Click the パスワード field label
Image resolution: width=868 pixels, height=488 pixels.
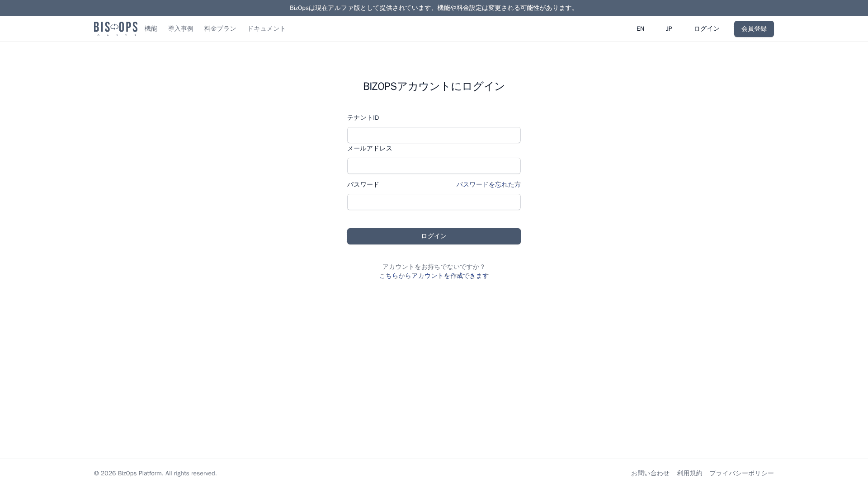point(363,185)
